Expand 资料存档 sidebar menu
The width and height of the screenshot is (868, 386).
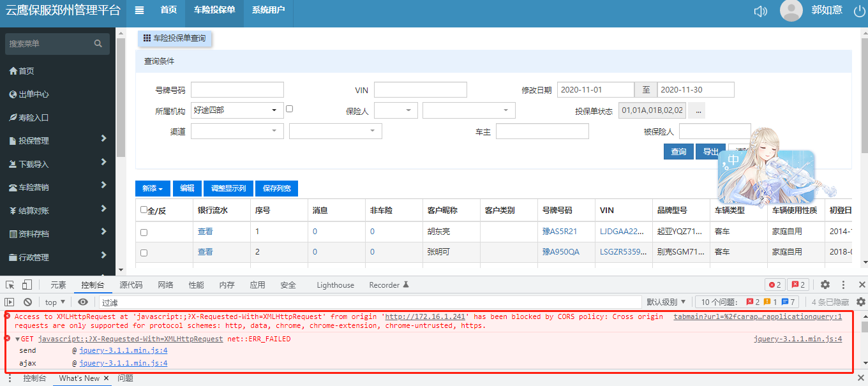pos(57,234)
